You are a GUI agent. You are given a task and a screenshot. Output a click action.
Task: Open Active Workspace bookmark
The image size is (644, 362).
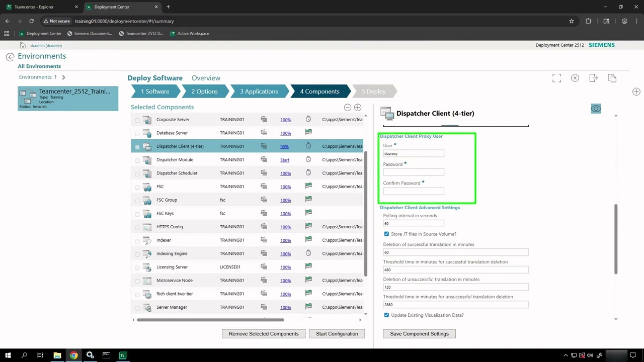[189, 33]
